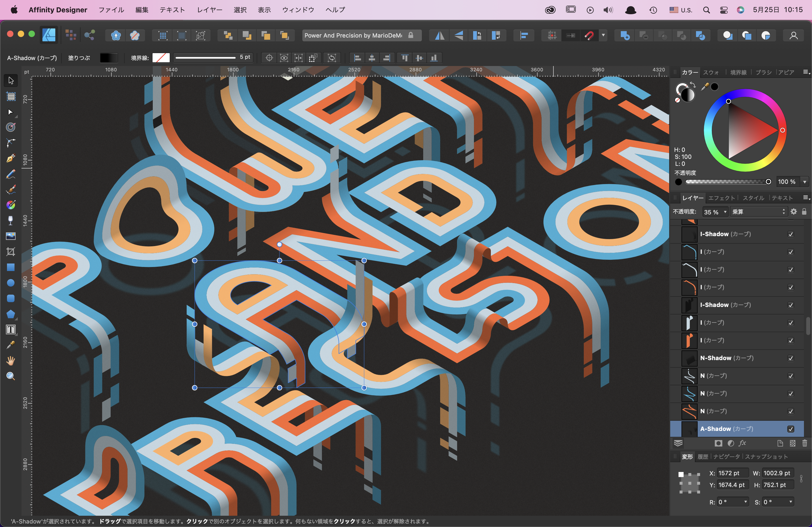The image size is (812, 527).
Task: Toggle the N-Shadow layer checkbox off
Action: pos(791,358)
